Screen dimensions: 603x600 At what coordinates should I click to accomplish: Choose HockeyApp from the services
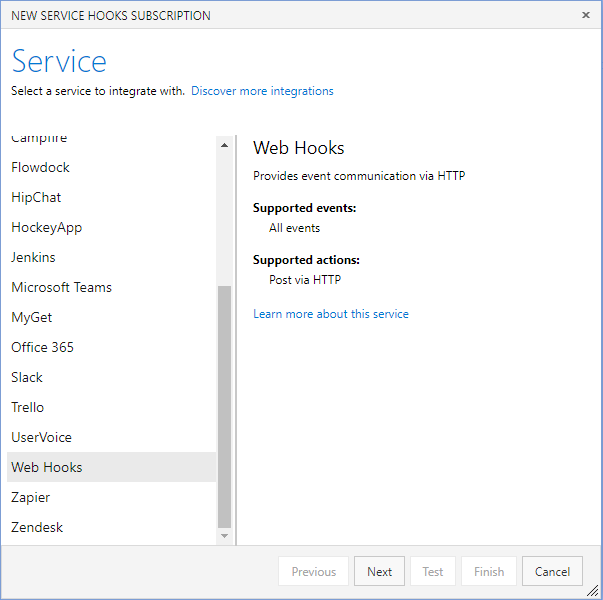112,227
